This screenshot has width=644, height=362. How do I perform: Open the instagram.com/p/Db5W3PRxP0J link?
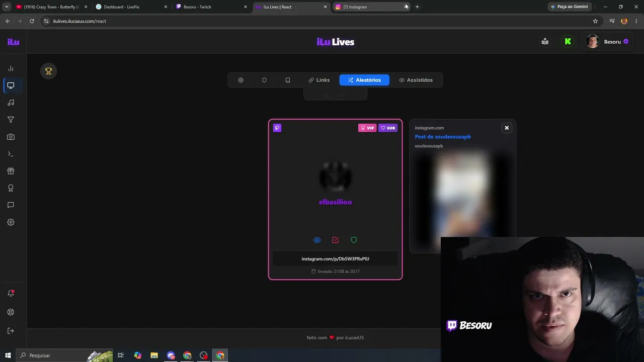pos(336,259)
